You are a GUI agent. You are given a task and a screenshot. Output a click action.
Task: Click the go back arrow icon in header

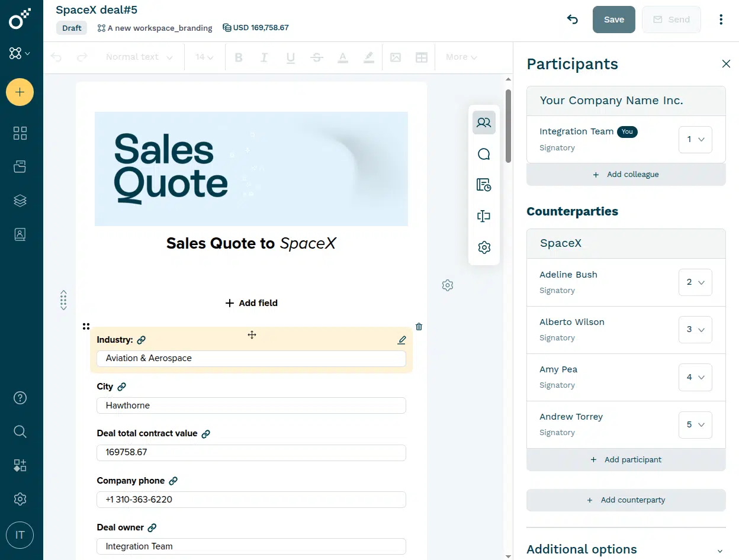(572, 20)
